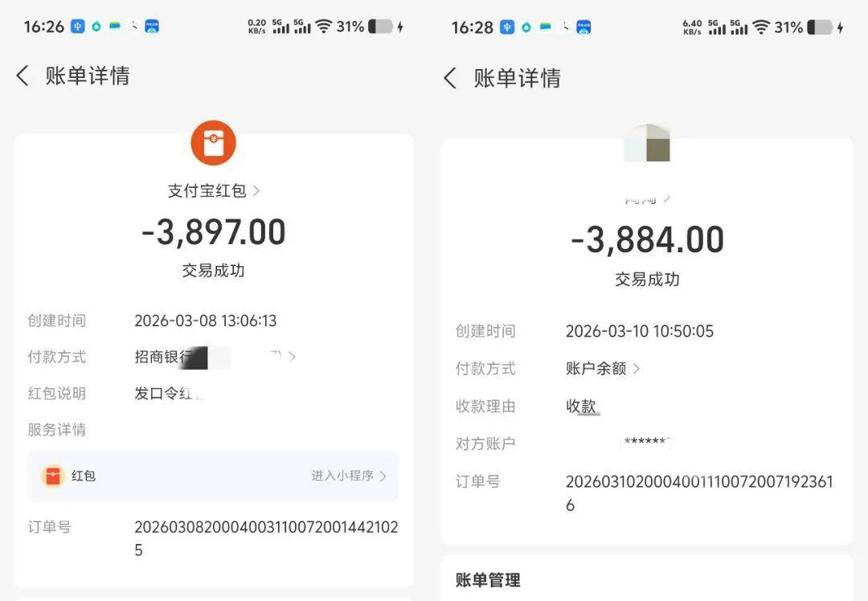Screen dimensions: 868x601
Task: Tap the Wi-Fi status icon on left screen
Action: coord(323,26)
